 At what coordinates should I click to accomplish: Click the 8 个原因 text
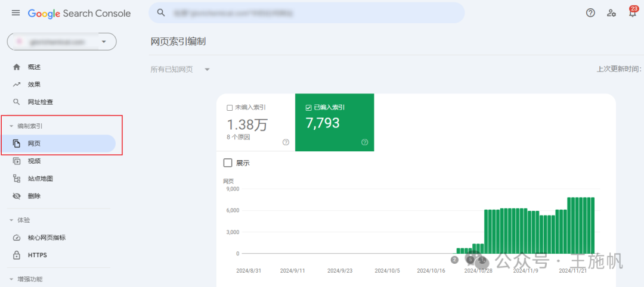coord(238,138)
